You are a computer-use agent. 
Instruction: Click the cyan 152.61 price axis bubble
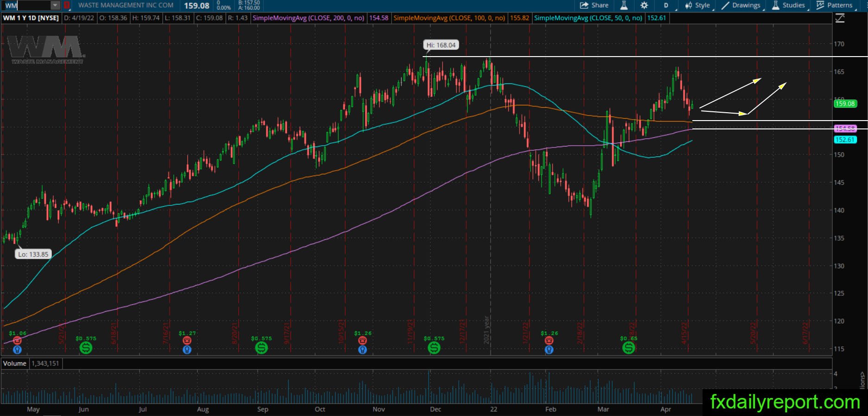tap(845, 140)
